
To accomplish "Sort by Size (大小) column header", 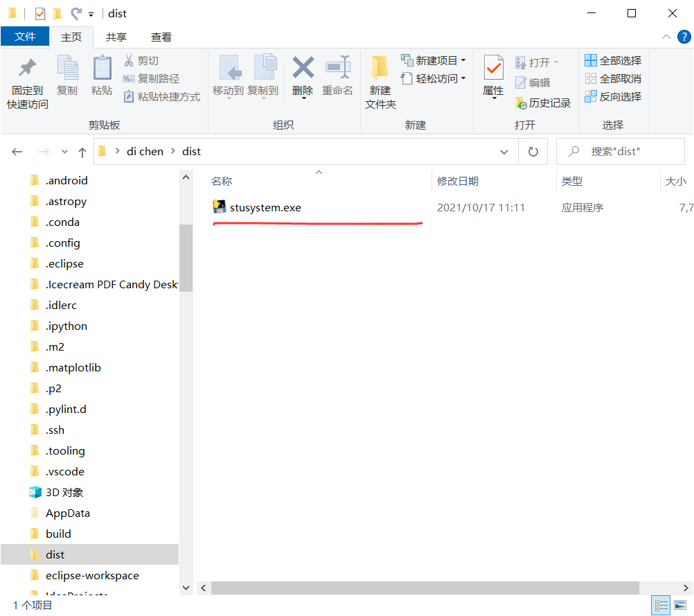I will 675,181.
